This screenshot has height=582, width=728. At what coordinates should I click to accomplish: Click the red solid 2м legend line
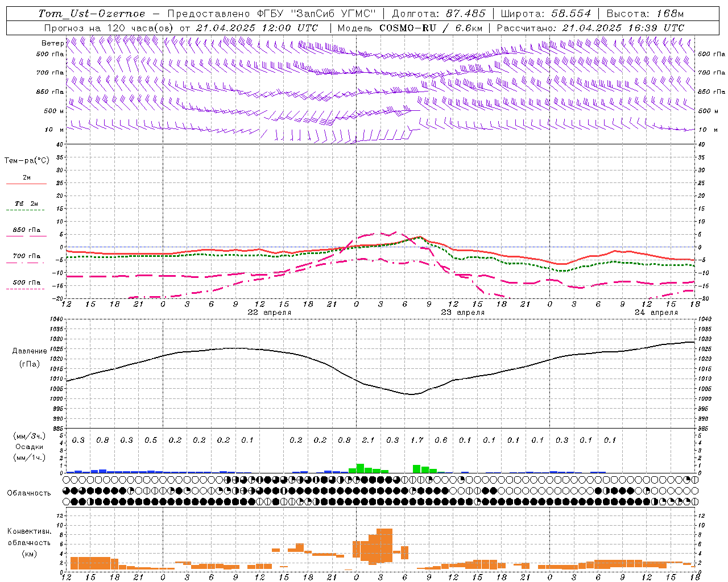pyautogui.click(x=26, y=184)
